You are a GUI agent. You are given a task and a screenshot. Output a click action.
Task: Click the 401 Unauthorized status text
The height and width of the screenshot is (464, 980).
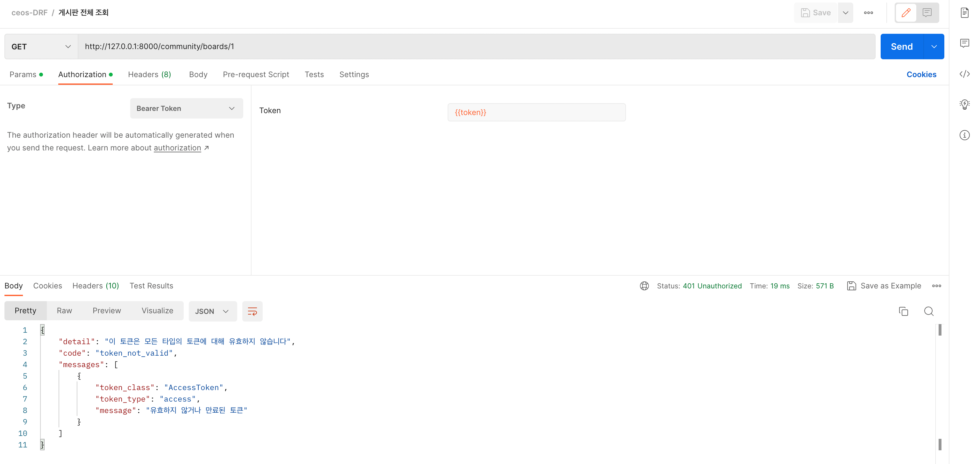click(x=712, y=286)
